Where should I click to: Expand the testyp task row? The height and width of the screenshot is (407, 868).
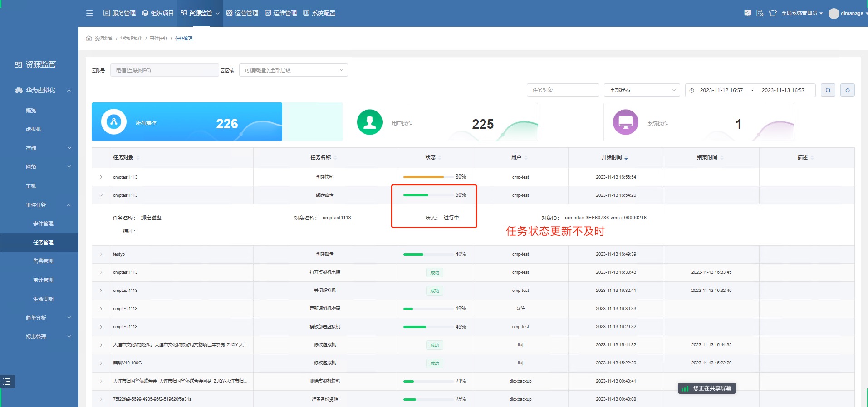pyautogui.click(x=101, y=254)
